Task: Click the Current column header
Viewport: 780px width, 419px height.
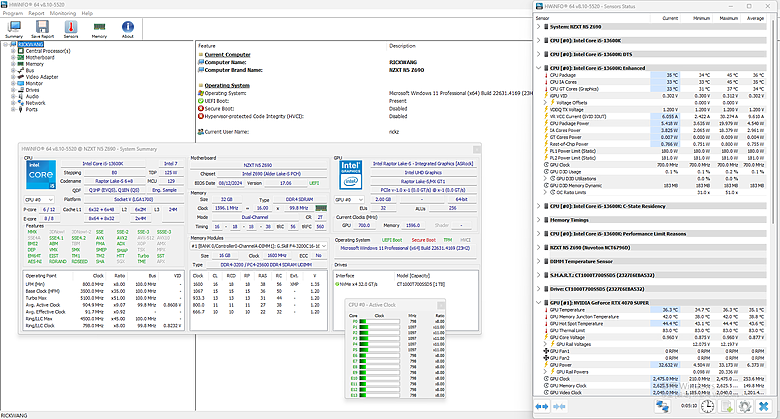Action: click(x=665, y=18)
